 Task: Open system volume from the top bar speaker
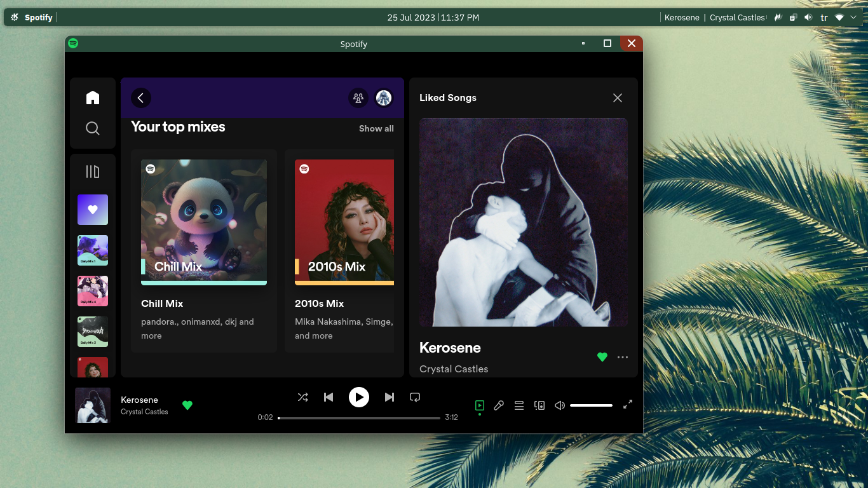[808, 18]
